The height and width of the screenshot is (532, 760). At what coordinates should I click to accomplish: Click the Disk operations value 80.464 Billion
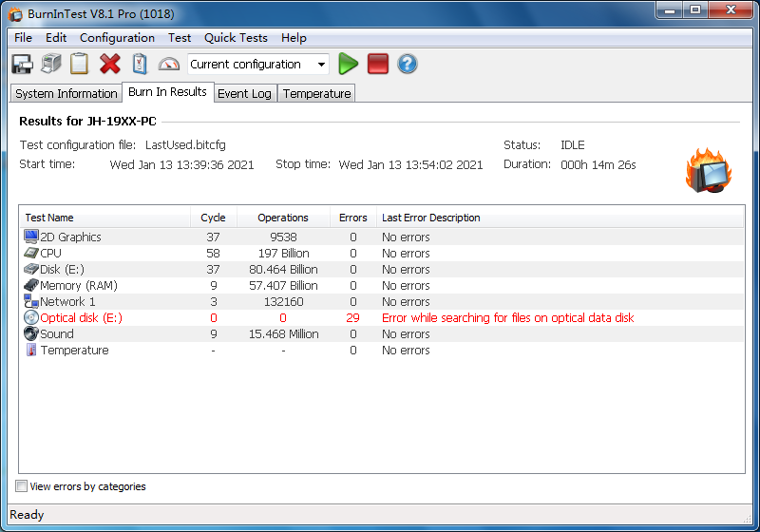pos(283,270)
